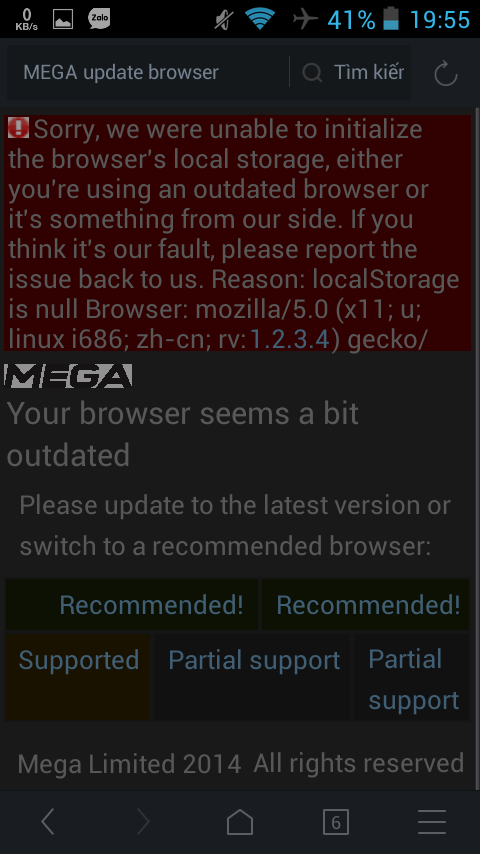Tap the airplane mode status icon
480x854 pixels.
pos(305,19)
